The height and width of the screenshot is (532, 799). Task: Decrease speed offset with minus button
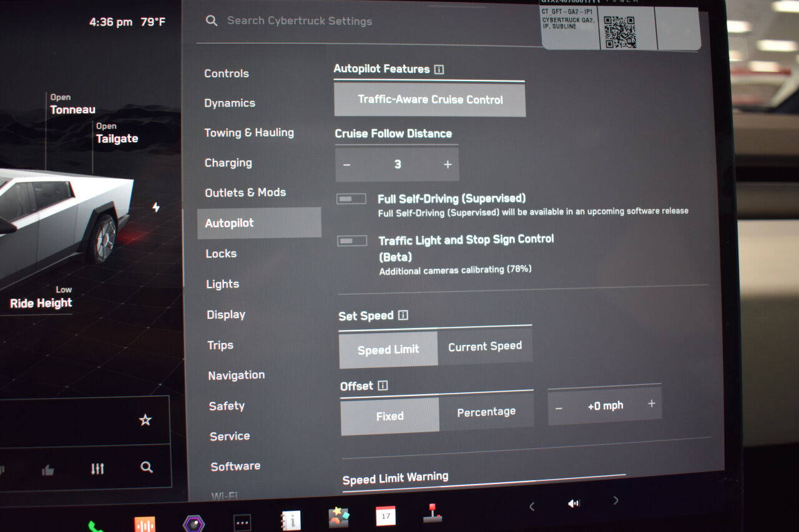559,409
